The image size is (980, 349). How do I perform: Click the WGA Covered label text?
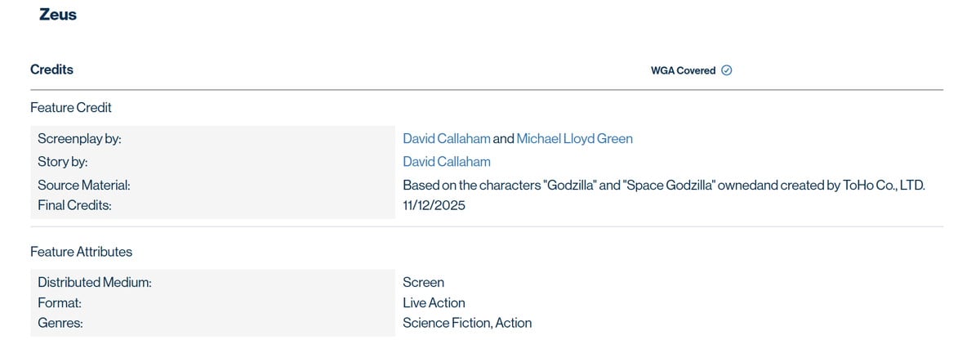click(x=683, y=70)
